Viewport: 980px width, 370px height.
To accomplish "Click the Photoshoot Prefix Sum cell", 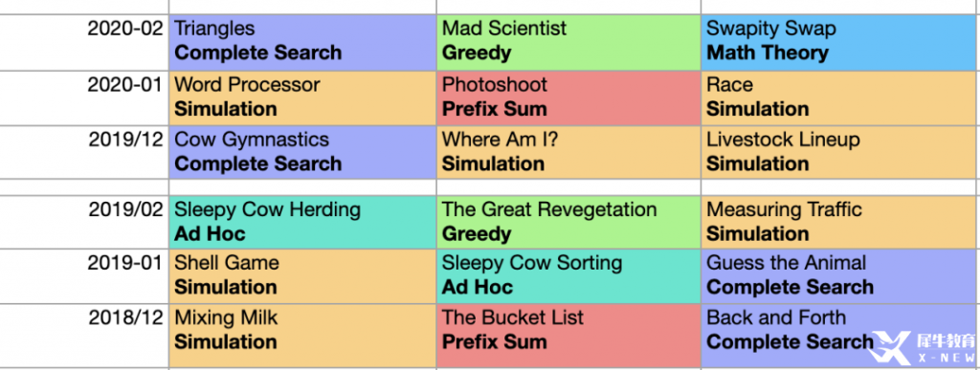I will click(568, 98).
